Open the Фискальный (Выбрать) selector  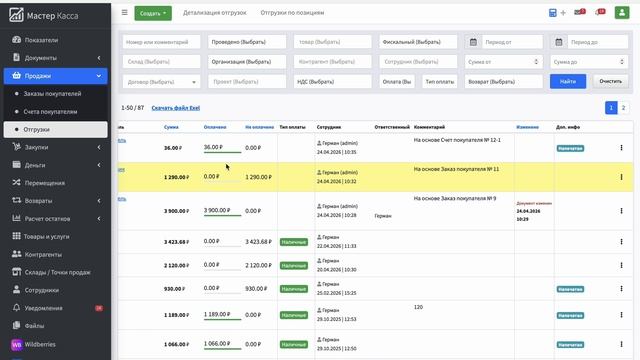[418, 42]
